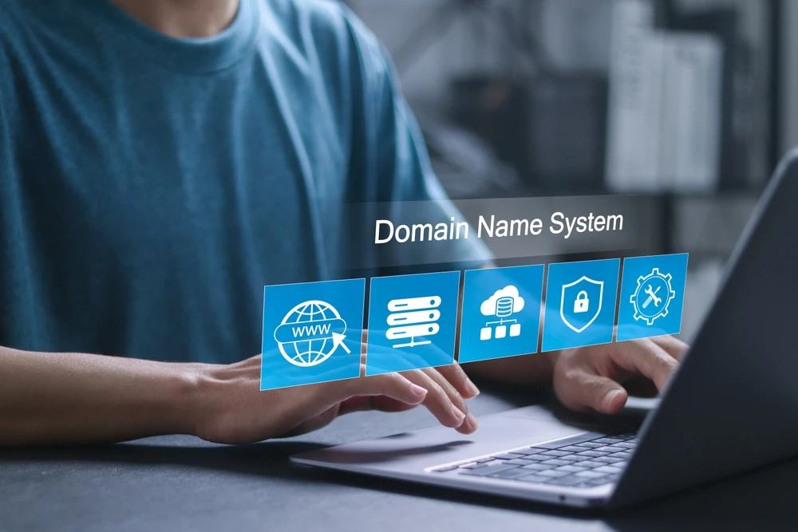This screenshot has height=532, width=798.
Task: Click the shield with padlock icon
Action: [581, 304]
